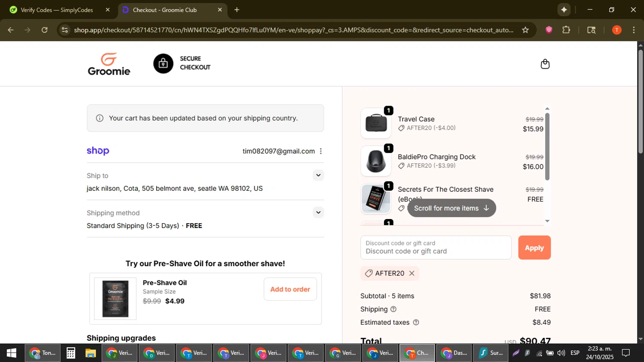Open a new browser tab
Viewport: 644px width, 362px height.
pyautogui.click(x=237, y=10)
